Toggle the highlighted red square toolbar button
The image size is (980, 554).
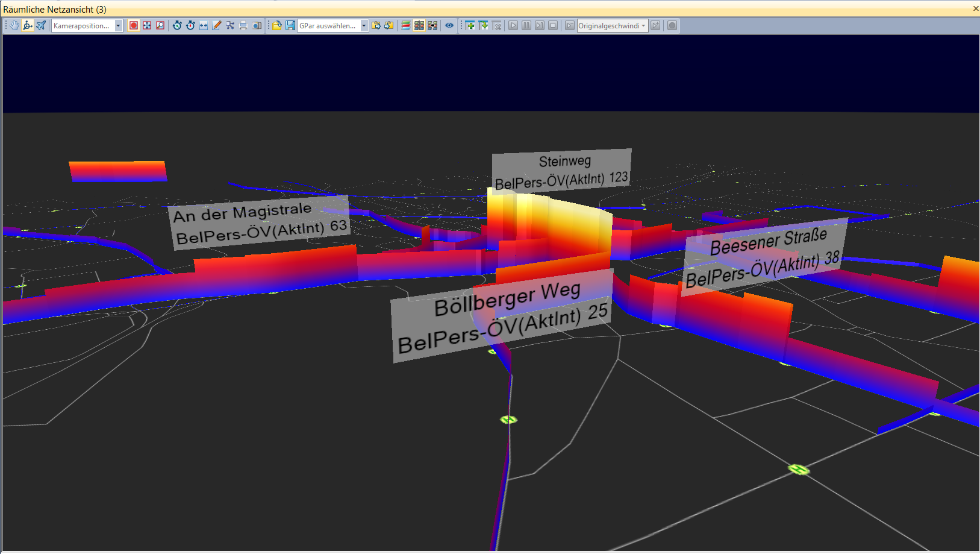tap(134, 25)
